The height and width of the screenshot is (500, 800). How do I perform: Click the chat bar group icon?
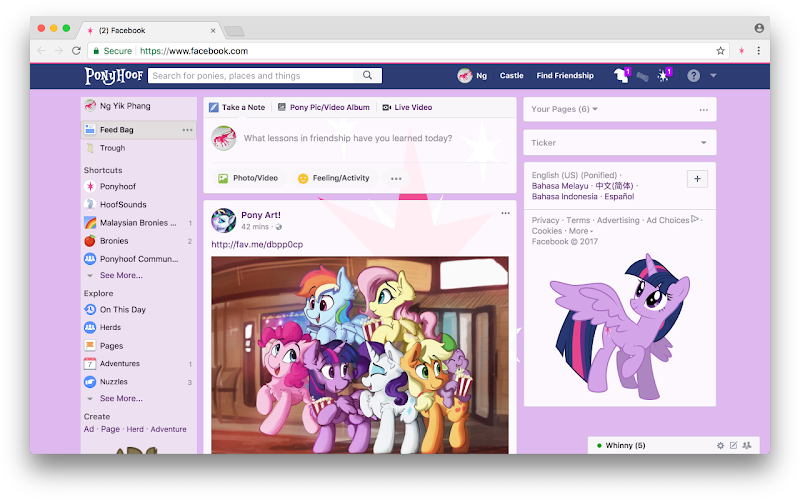pos(747,445)
